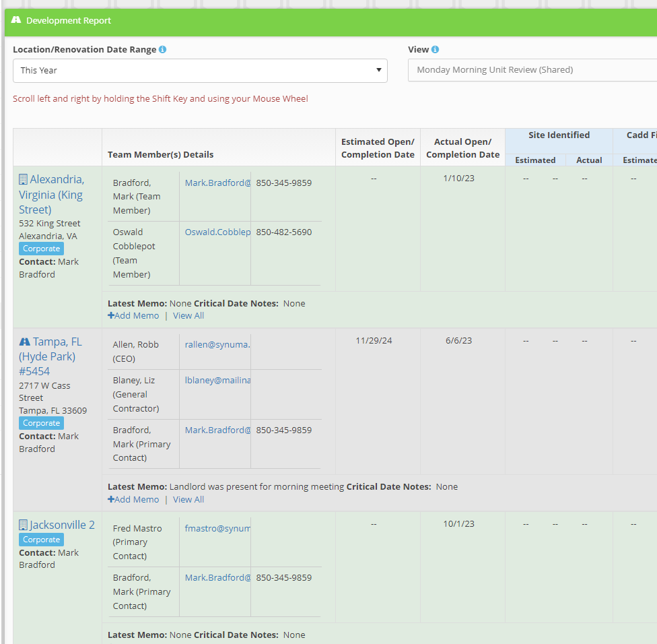Screen dimensions: 657x644
Task: Click the fmastro@synuma email link
Action: point(218,528)
